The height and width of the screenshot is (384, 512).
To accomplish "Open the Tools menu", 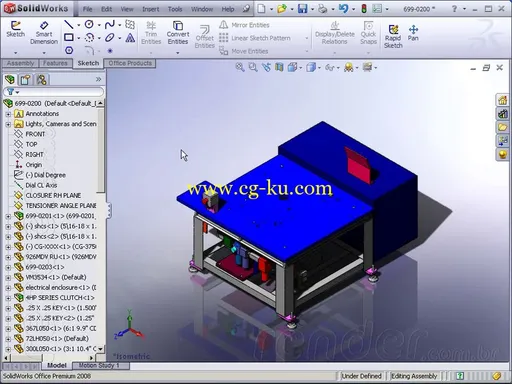I will 175,9.
